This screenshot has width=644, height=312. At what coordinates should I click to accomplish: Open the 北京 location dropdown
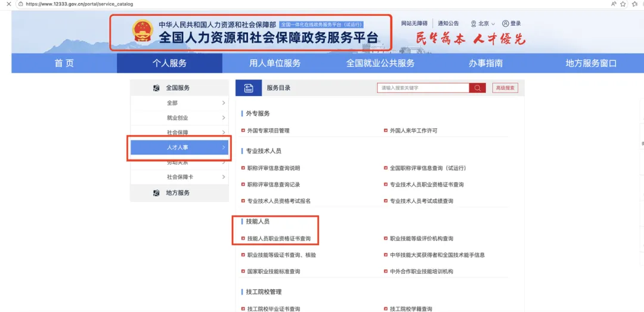484,24
